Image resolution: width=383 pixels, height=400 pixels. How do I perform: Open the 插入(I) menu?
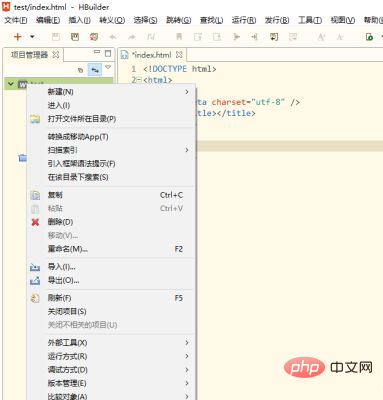(x=79, y=20)
